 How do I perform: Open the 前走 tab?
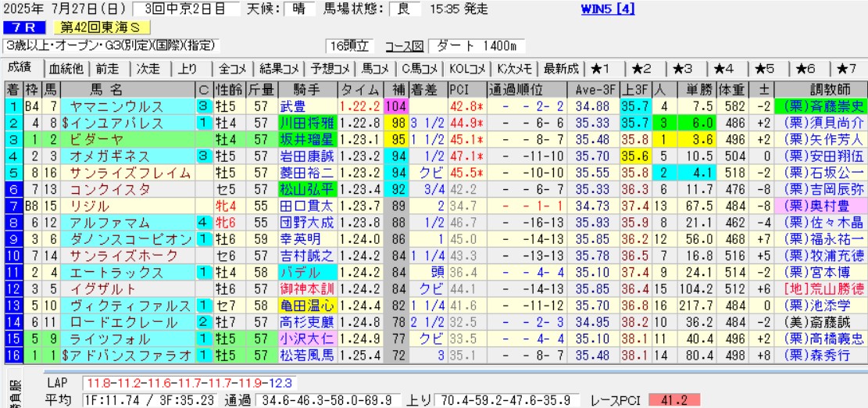(108, 68)
